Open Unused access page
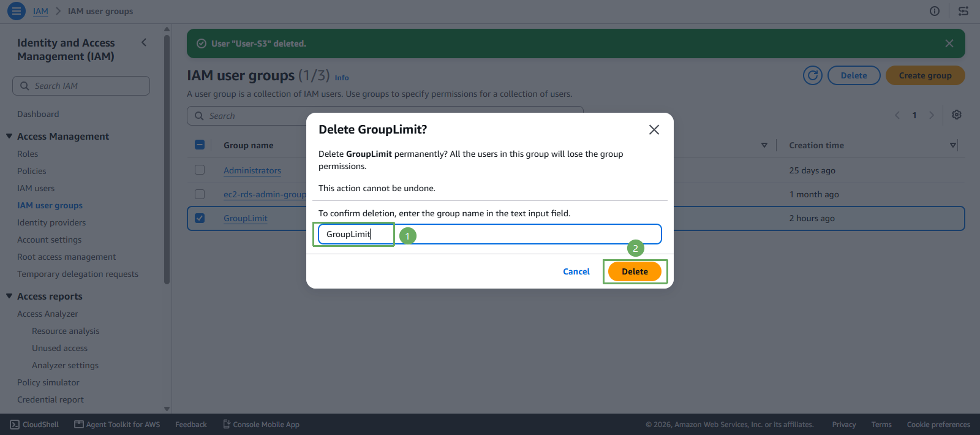Screen dimensions: 980x435 tap(59, 348)
